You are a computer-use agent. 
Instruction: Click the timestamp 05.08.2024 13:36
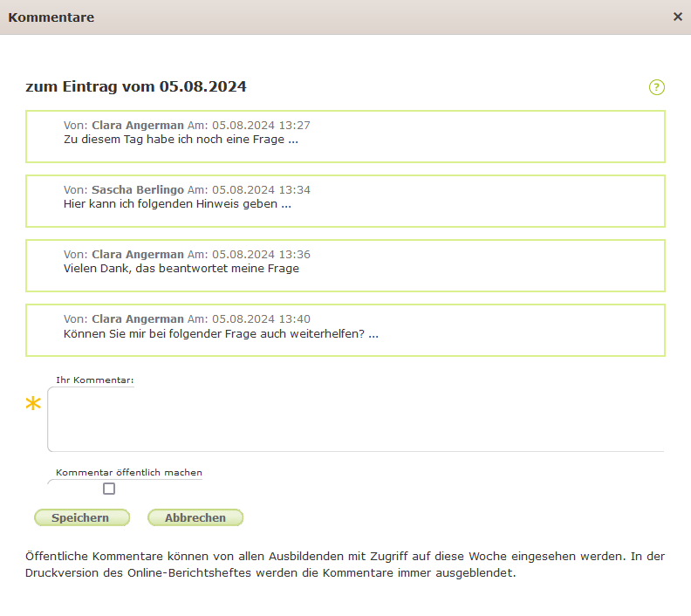[x=261, y=255]
